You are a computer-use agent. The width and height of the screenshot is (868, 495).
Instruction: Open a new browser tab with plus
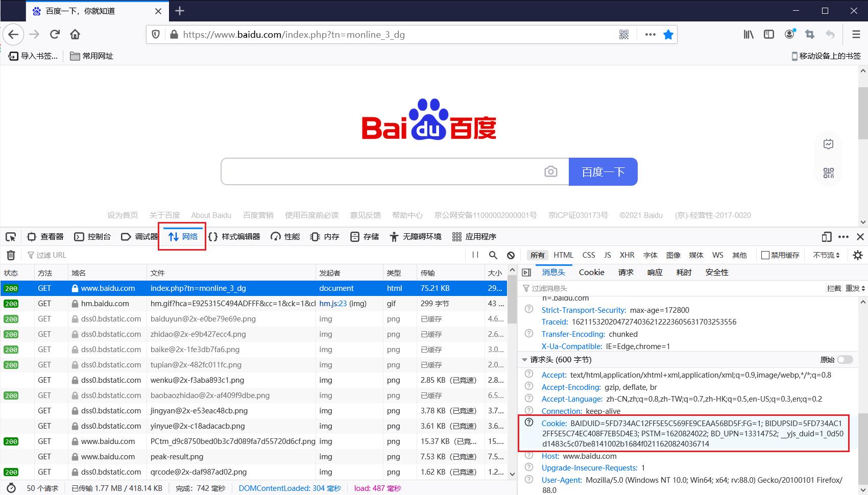click(179, 11)
